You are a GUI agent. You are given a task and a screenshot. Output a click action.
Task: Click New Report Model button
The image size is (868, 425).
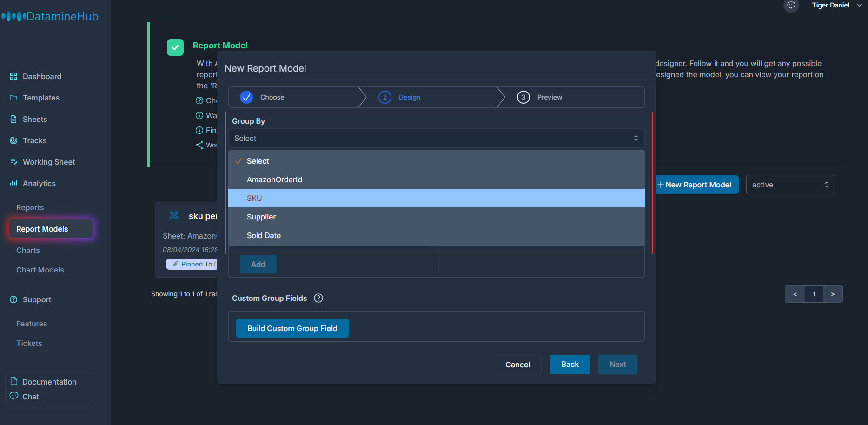click(697, 185)
